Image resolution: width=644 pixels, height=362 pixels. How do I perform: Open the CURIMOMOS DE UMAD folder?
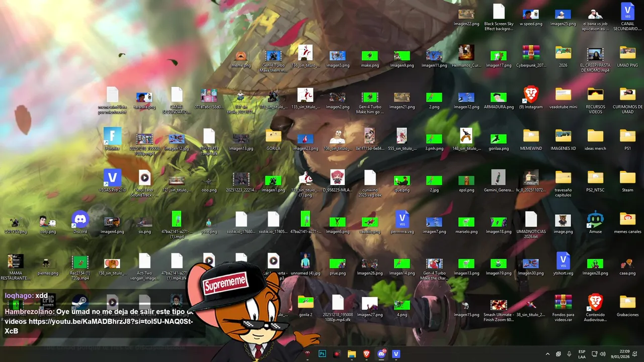(627, 101)
